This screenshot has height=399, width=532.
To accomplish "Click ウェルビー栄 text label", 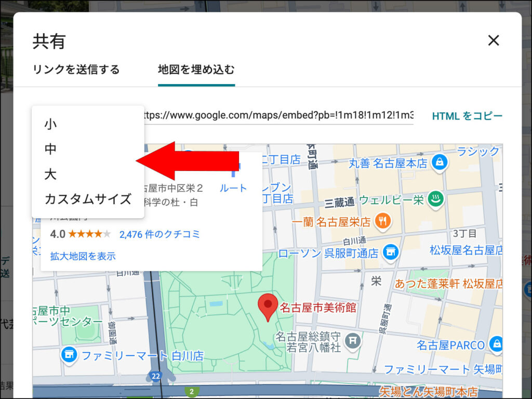I will click(391, 200).
